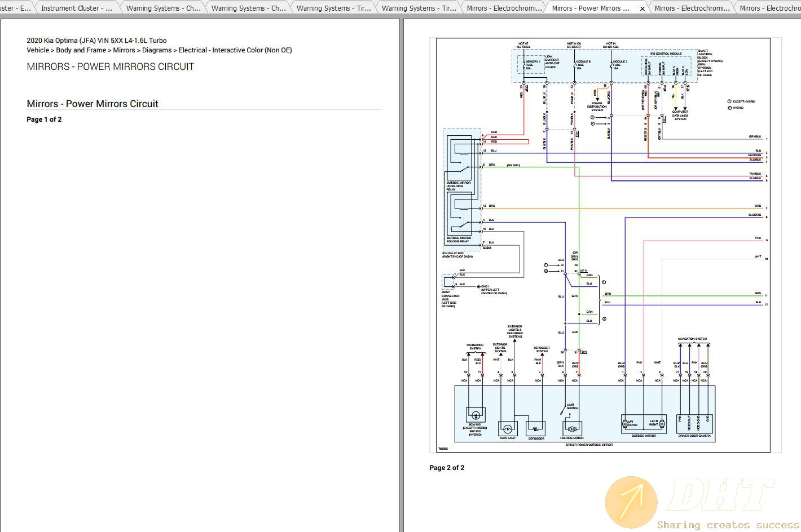Click the Page 2 of 2 label
The height and width of the screenshot is (532, 801).
click(447, 468)
